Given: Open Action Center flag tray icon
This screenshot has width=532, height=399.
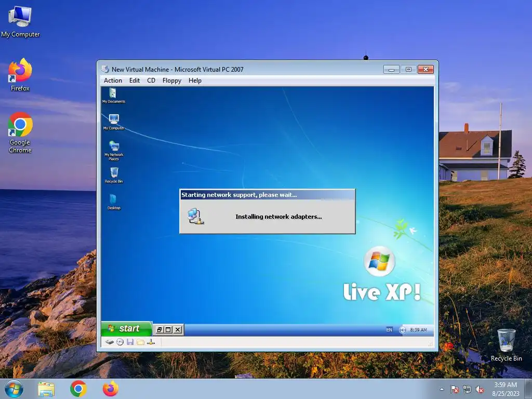Looking at the screenshot, I should (x=454, y=390).
